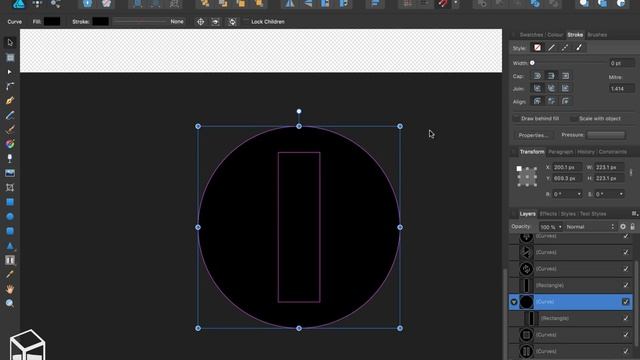
Task: Open the shear S dropdown
Action: [x=621, y=194]
